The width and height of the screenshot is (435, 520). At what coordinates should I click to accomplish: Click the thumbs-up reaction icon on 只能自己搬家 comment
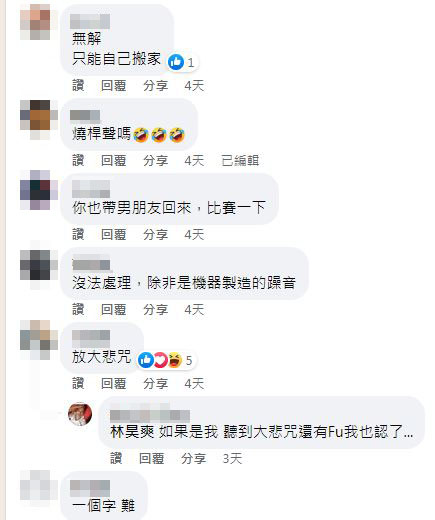point(176,62)
